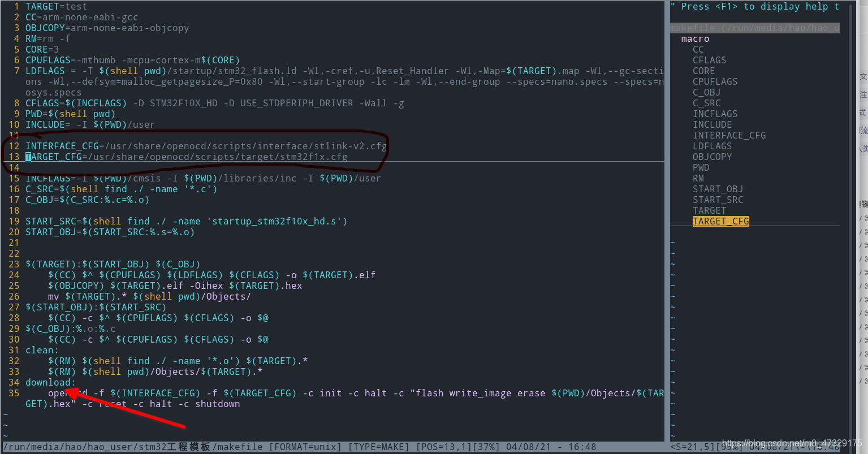This screenshot has height=454, width=868.
Task: Click line number 22 in gutter
Action: pos(14,253)
